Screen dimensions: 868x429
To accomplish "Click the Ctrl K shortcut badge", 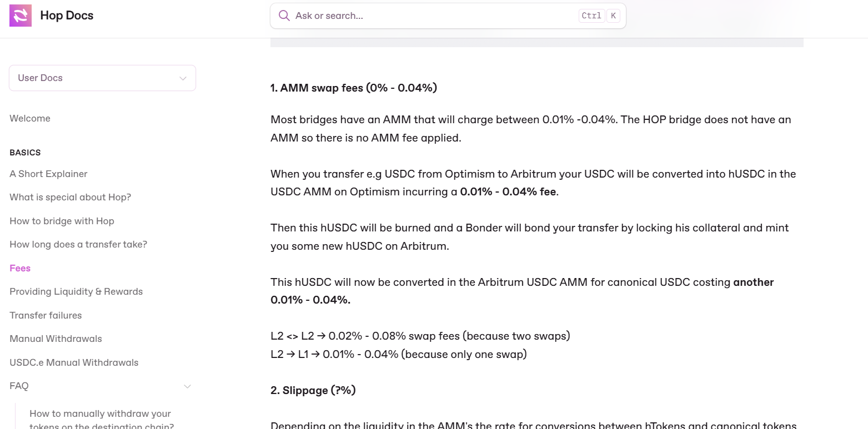I will (x=599, y=16).
